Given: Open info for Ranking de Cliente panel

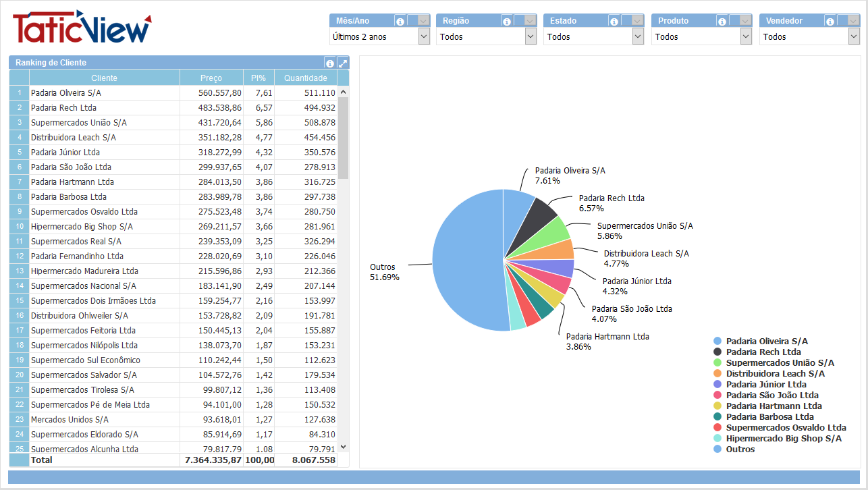Looking at the screenshot, I should point(330,63).
